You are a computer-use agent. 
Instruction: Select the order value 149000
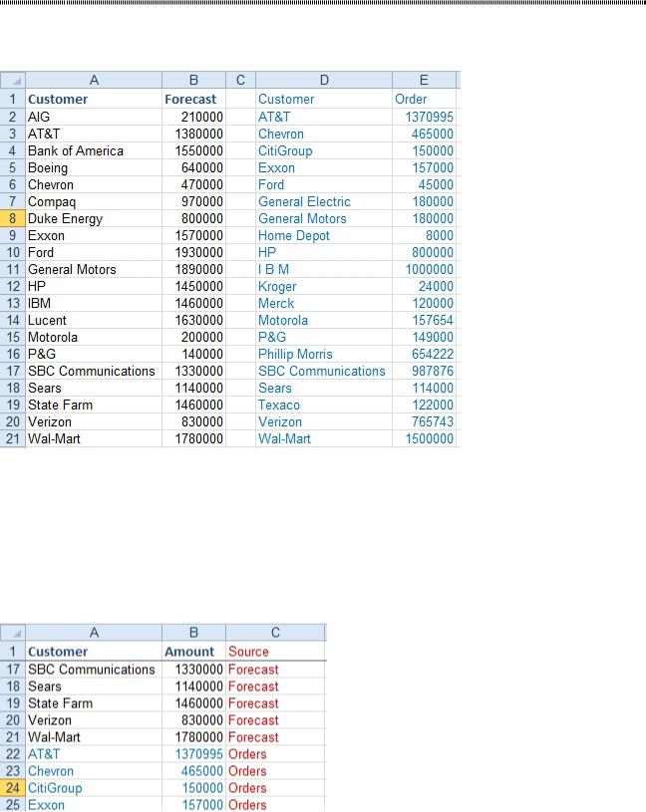pyautogui.click(x=424, y=337)
